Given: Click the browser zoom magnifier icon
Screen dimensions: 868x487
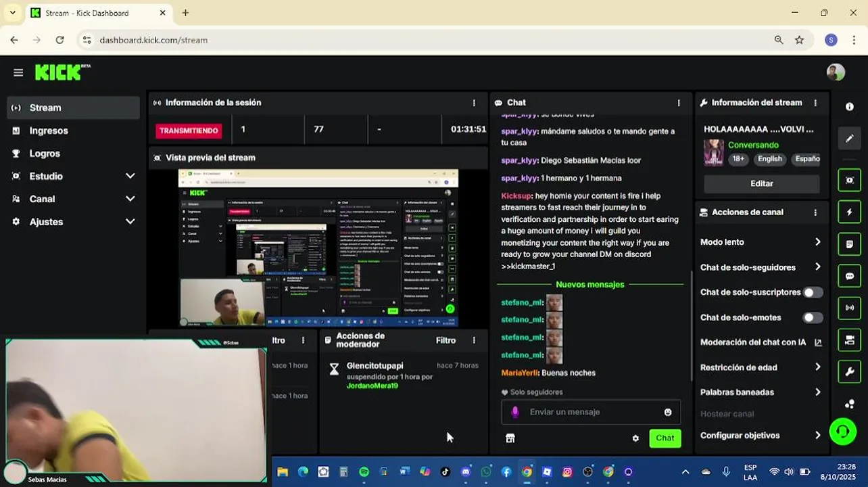Looking at the screenshot, I should tap(779, 40).
